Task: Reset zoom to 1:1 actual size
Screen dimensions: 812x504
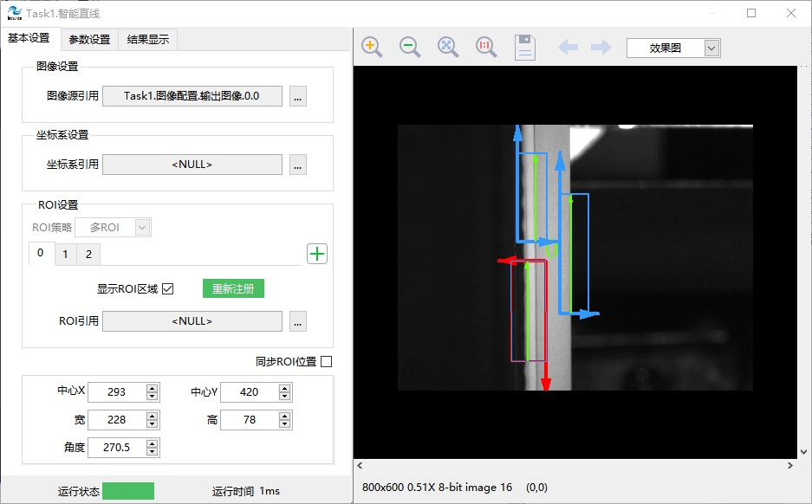Action: (x=486, y=48)
